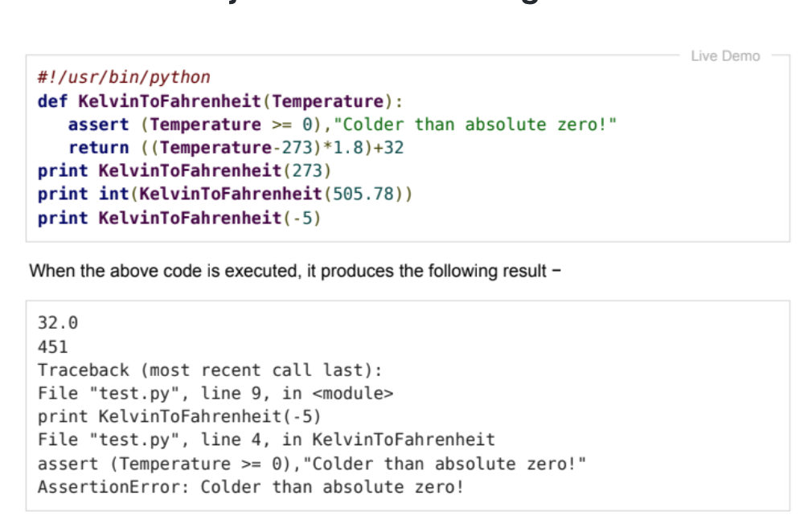Click the File "test.py", line 9 output line
This screenshot has height=532, width=812.
tap(215, 394)
